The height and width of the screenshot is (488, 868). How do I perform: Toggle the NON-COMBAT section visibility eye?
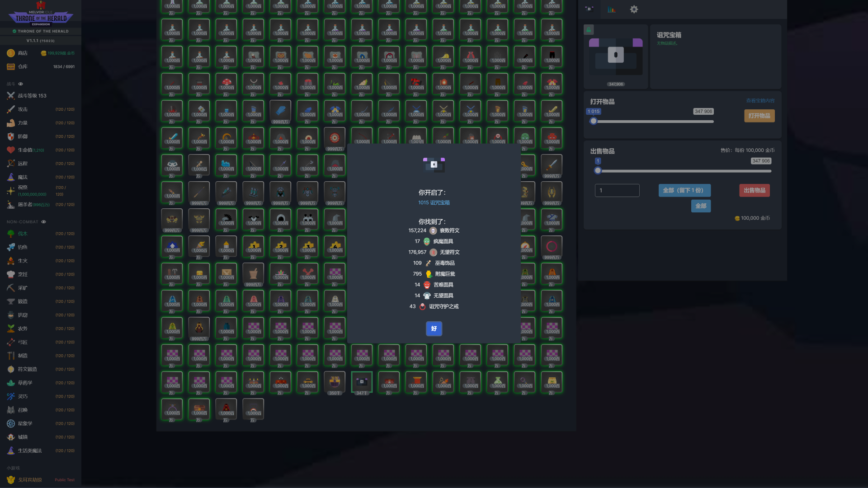[44, 222]
